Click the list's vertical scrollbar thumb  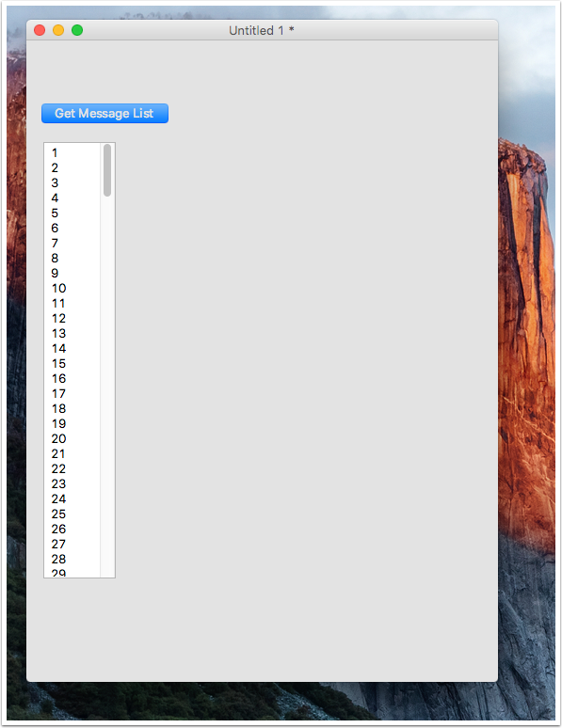pos(107,170)
